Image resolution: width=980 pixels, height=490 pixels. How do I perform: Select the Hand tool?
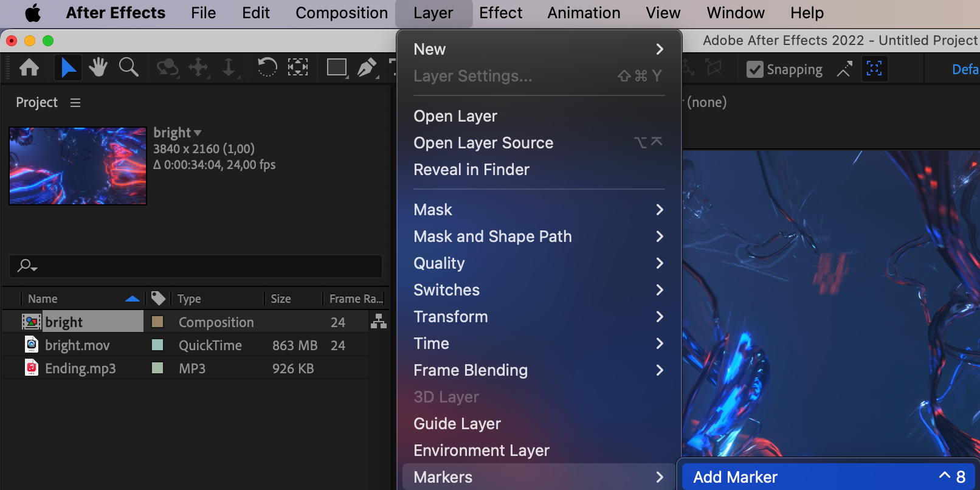coord(98,67)
